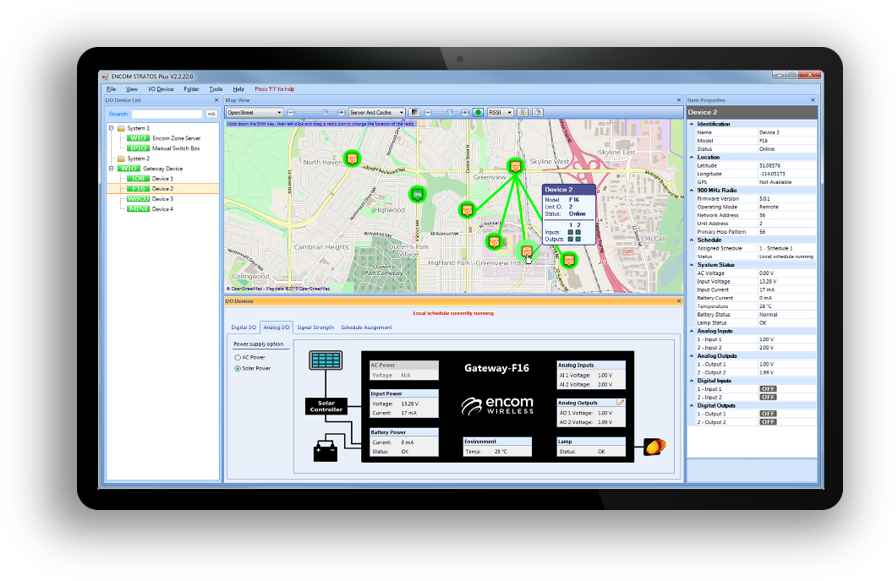Click the radio icon near North Haven
The width and height of the screenshot is (896, 581).
pos(352,158)
